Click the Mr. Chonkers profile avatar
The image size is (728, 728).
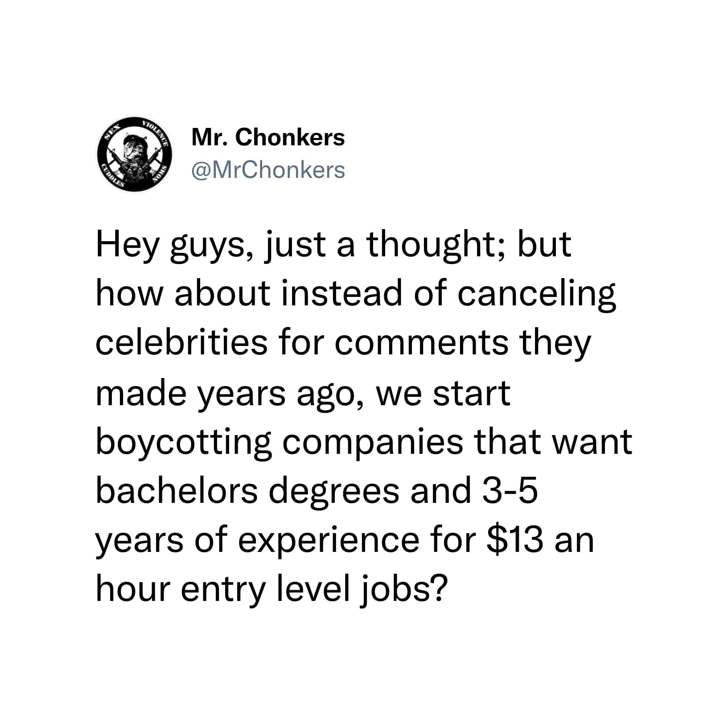pyautogui.click(x=135, y=154)
